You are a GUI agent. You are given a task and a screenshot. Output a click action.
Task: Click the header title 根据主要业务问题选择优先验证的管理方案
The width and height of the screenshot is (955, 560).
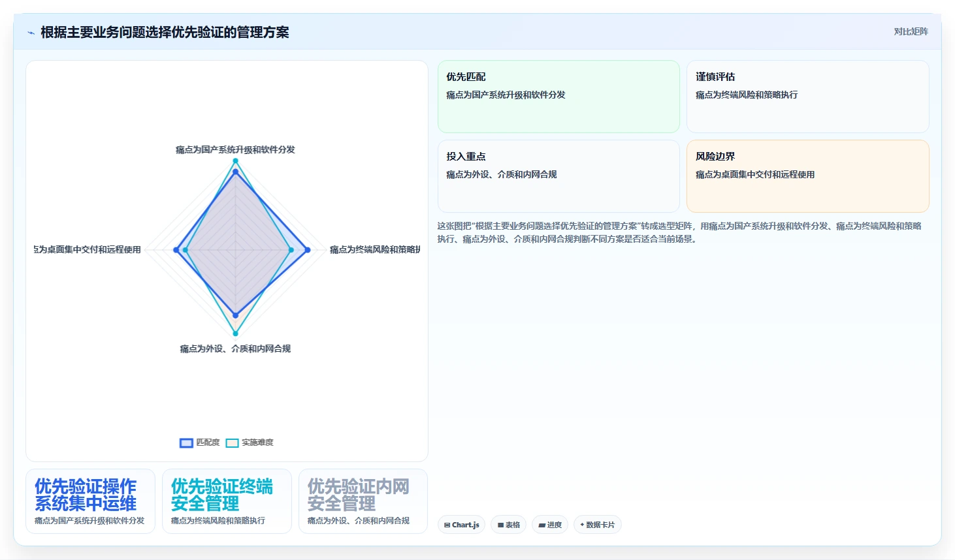165,33
